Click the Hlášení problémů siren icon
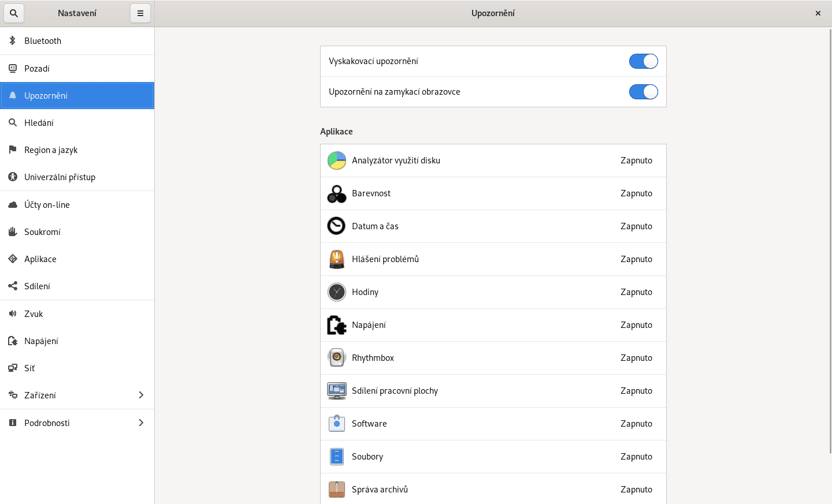 336,259
